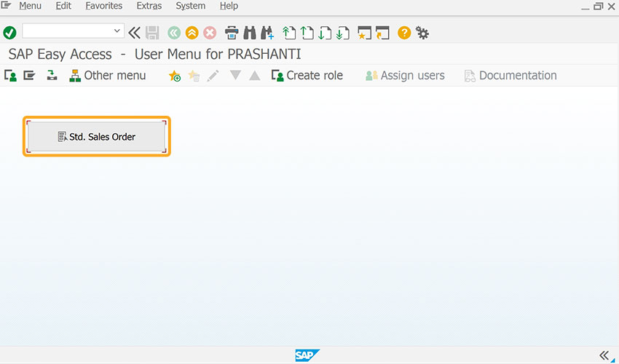
Task: Open the Favorites menu
Action: click(x=104, y=6)
